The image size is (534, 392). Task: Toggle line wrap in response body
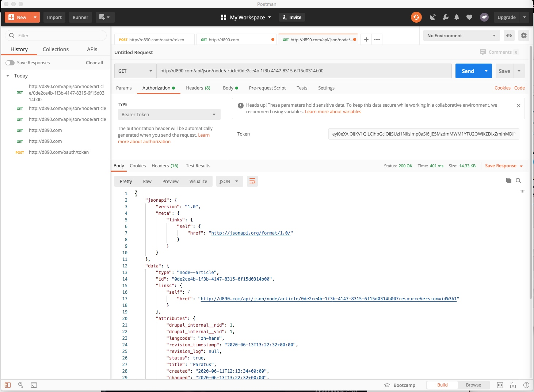coord(252,181)
